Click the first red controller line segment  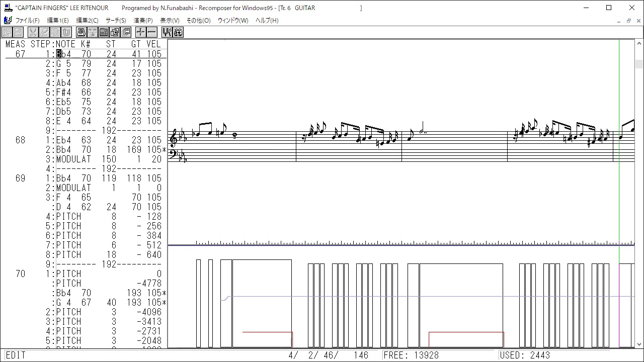point(267,332)
